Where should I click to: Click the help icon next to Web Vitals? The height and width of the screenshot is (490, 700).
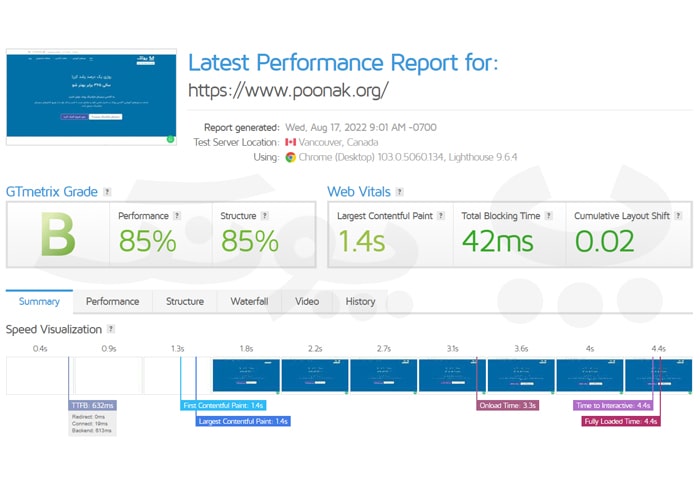coord(400,192)
